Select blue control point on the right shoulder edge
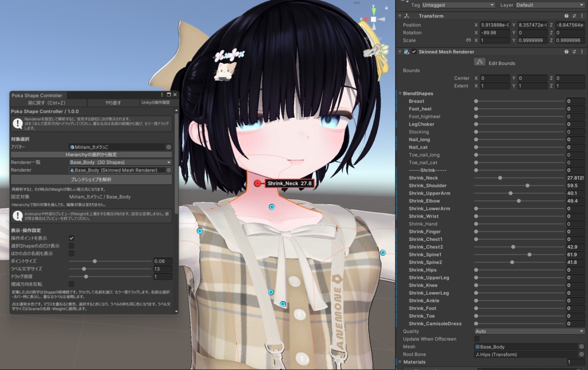This screenshot has height=370, width=588. pyautogui.click(x=383, y=253)
